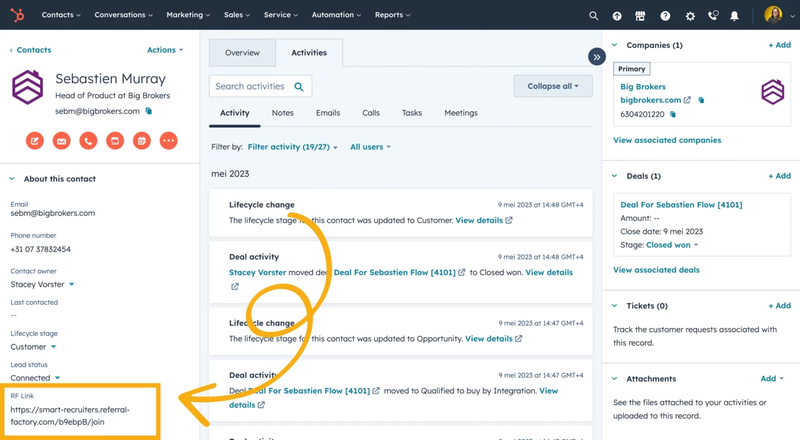This screenshot has height=440, width=800.
Task: Click View associated companies link
Action: (666, 140)
